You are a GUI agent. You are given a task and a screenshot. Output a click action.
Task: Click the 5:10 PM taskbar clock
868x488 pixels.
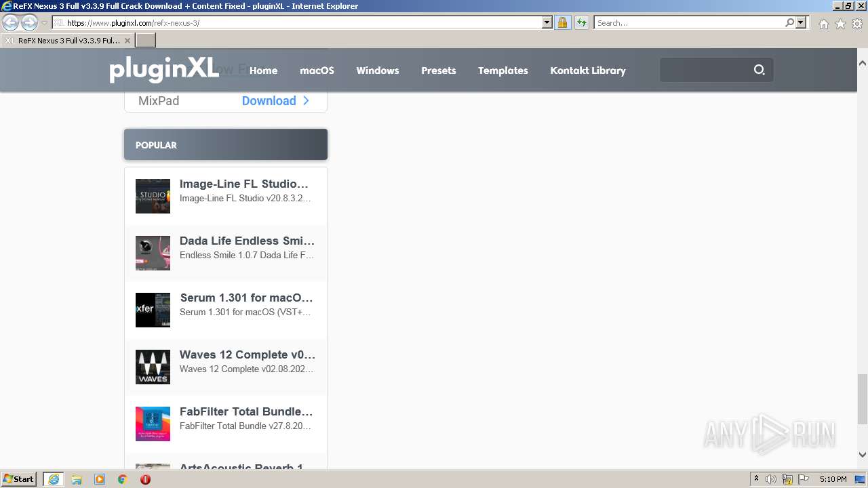point(833,479)
